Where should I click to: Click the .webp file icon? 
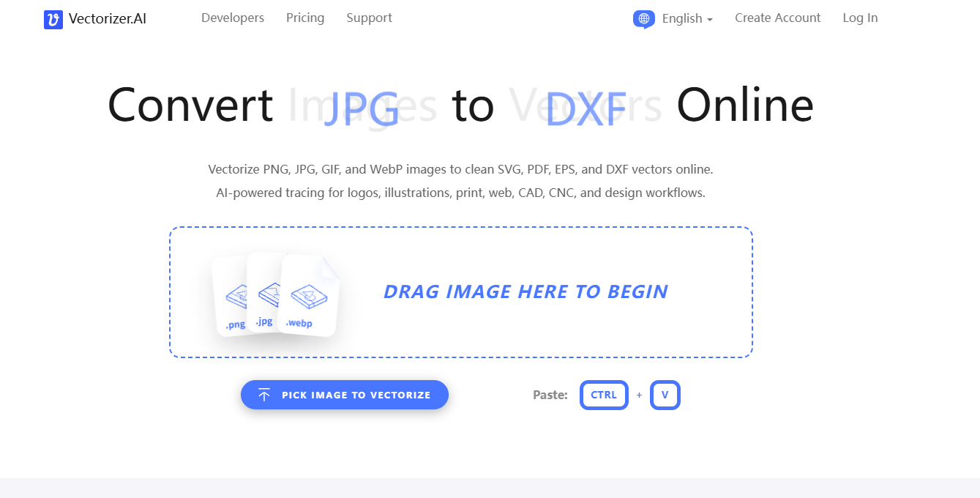[x=308, y=296]
